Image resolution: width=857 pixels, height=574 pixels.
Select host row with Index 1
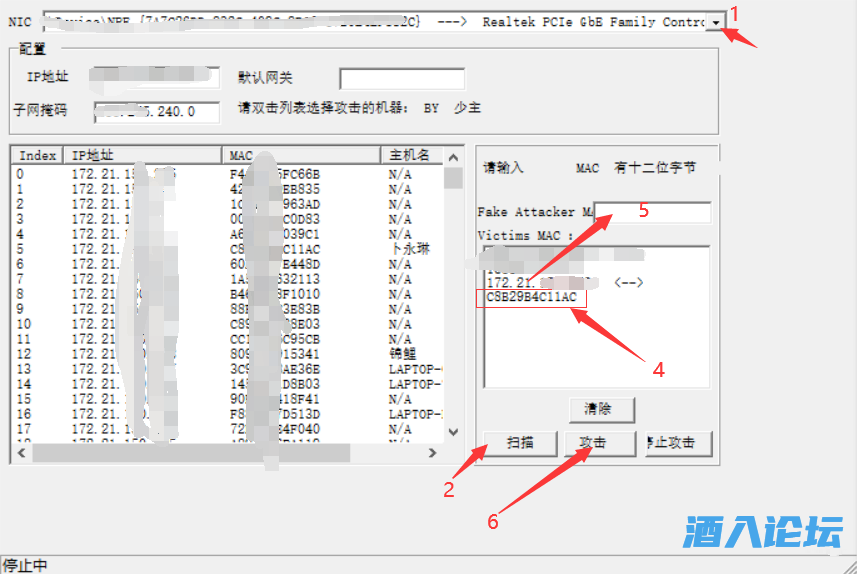click(x=227, y=189)
